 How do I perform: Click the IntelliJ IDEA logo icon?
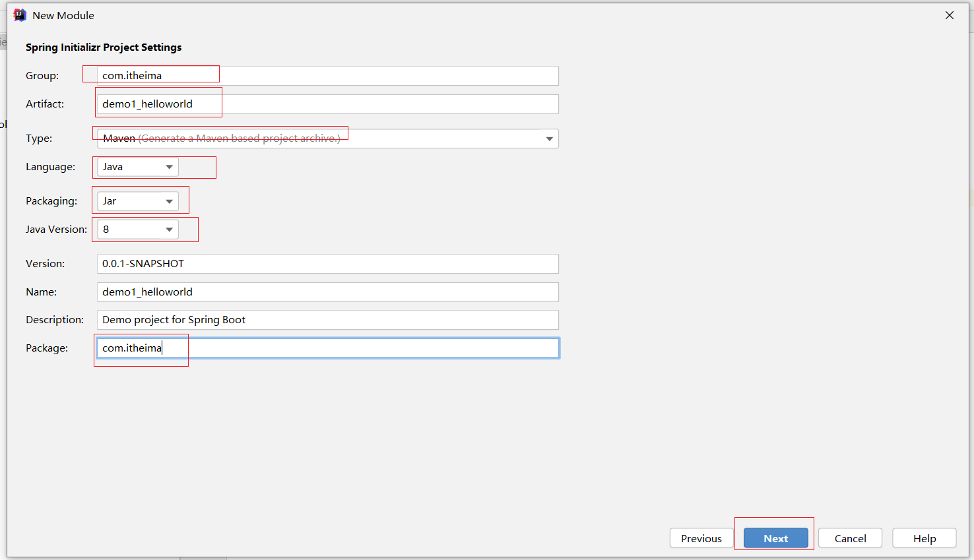[20, 15]
